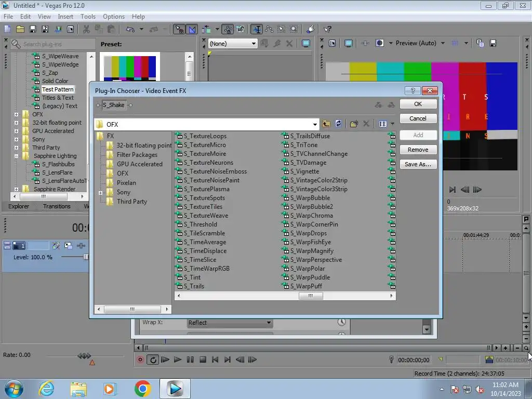Click the Refresh plug-in list icon
Viewport: 532px width, 399px height.
click(x=338, y=124)
